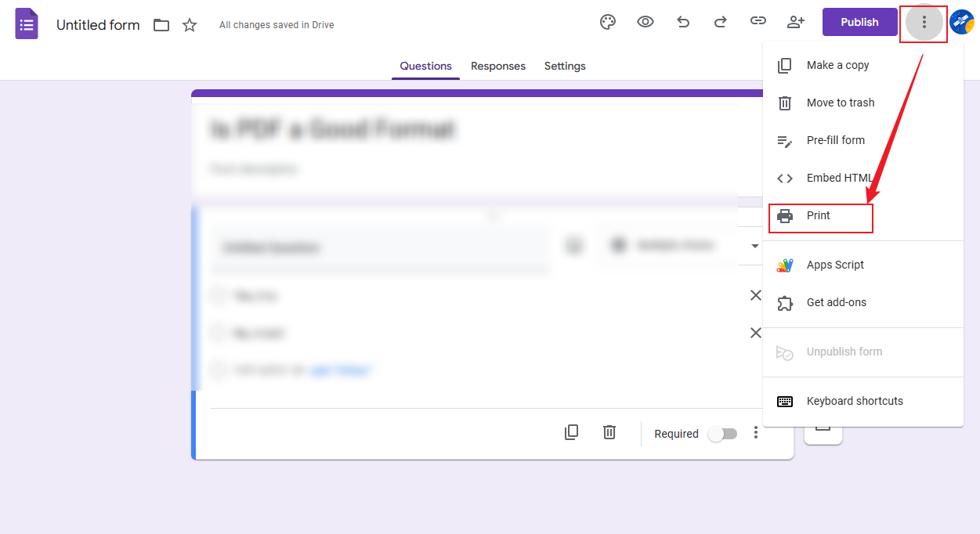
Task: Open the Customize Theme palette icon
Action: 607,22
